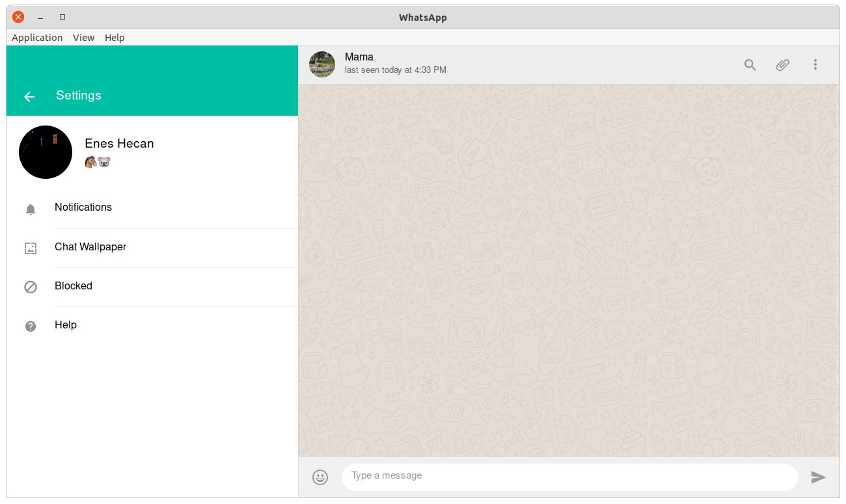Click the blocked circle icon
This screenshot has width=846, height=504.
tap(31, 287)
